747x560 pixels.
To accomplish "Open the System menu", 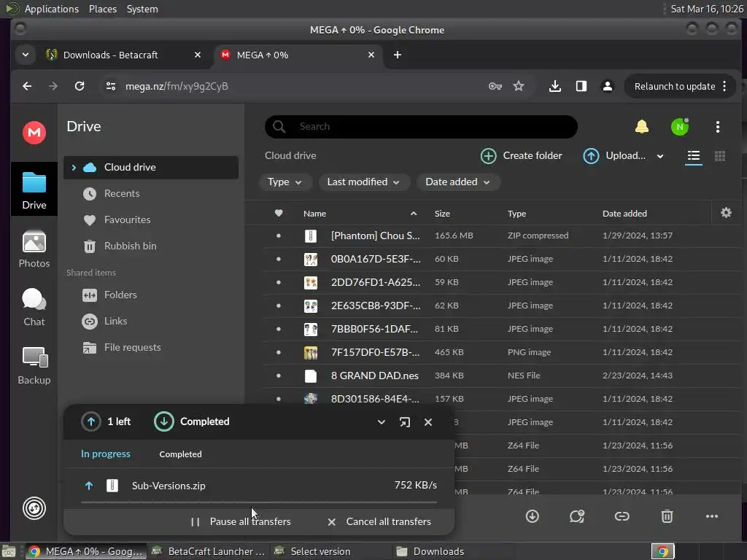I will (142, 9).
